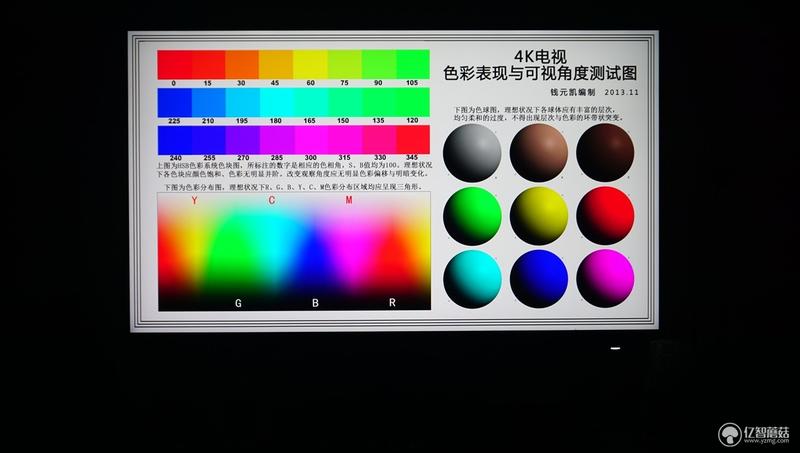This screenshot has width=800, height=453.
Task: Select the hue block labeled 15
Action: [x=209, y=64]
